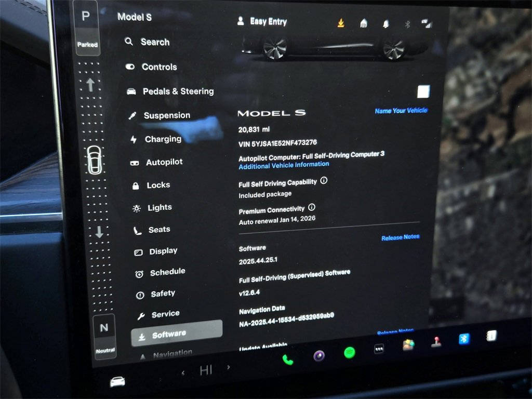Lower temperature with the left chevron
The image size is (532, 399).
pos(183,372)
